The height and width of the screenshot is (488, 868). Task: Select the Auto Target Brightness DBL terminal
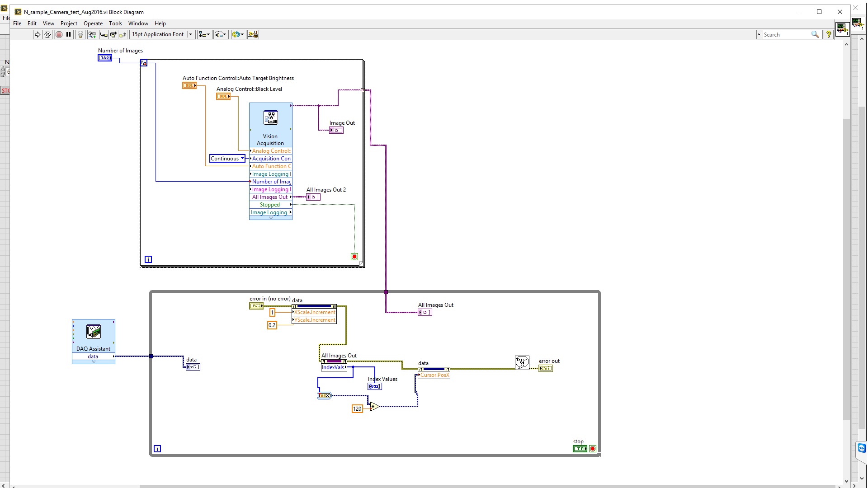pyautogui.click(x=189, y=85)
